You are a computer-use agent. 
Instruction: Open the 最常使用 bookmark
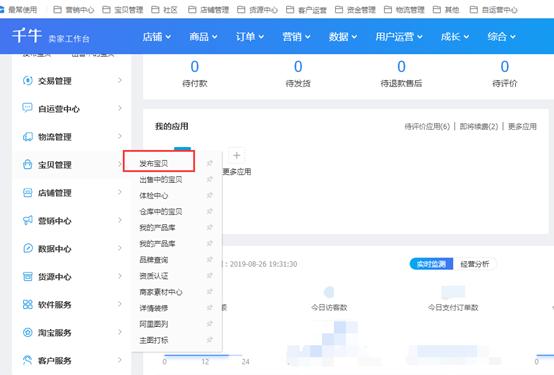coord(18,10)
